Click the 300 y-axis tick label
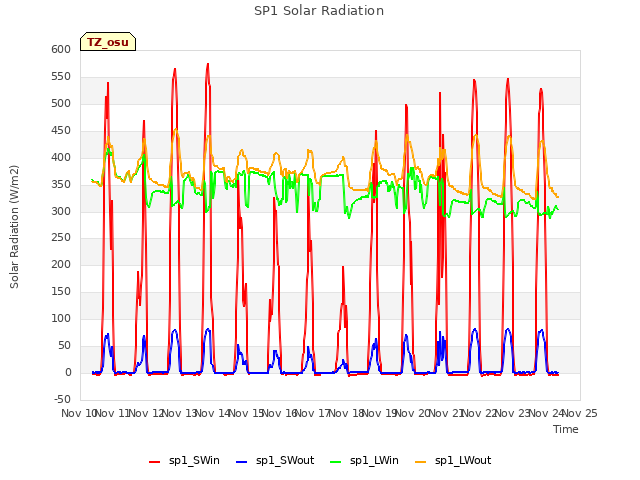This screenshot has width=640, height=480. click(x=61, y=211)
